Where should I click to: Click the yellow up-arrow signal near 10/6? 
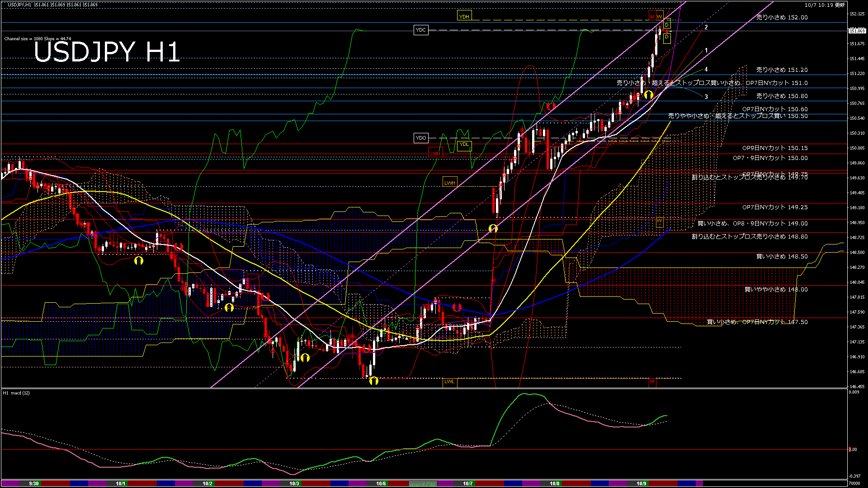[373, 380]
